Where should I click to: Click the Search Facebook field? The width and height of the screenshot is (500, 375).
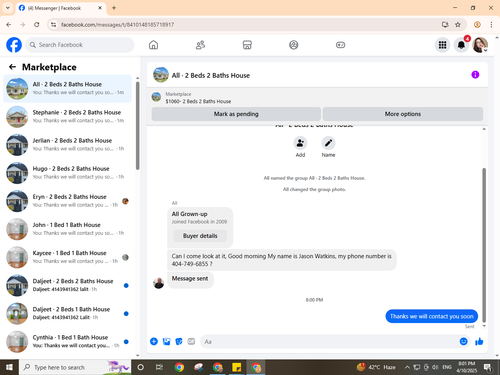(x=80, y=45)
